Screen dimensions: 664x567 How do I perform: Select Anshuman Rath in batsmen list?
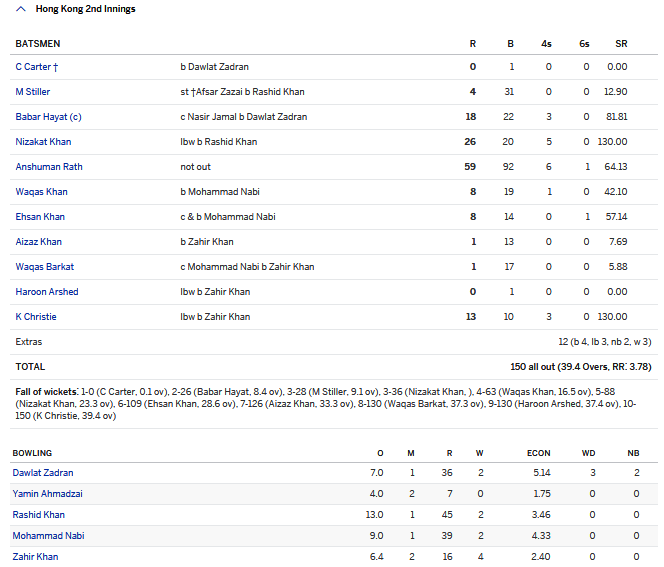(x=49, y=167)
